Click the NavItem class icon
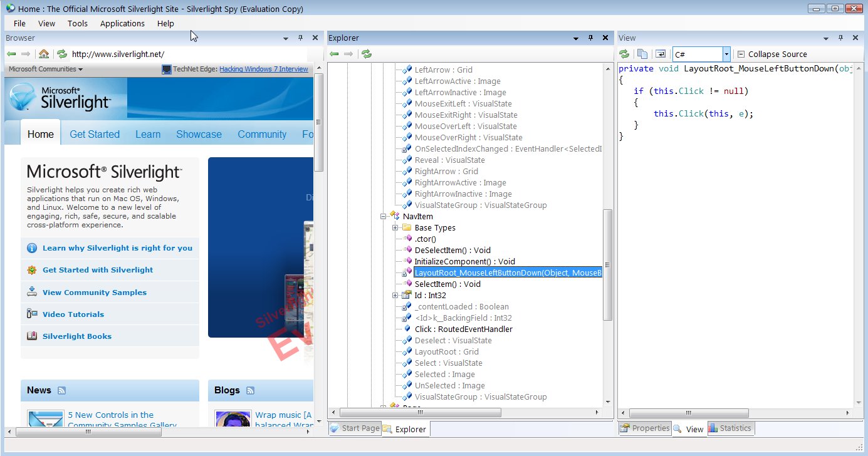This screenshot has height=456, width=868. [394, 216]
